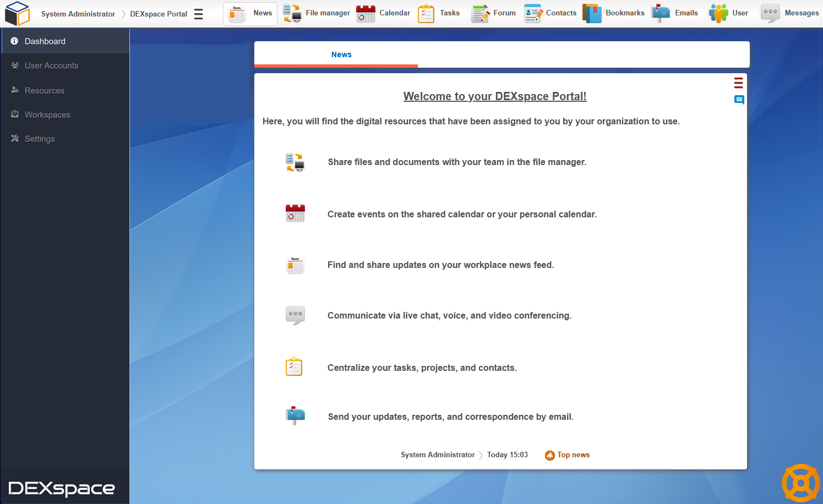The image size is (823, 504).
Task: Click the calendar icon in the welcome list
Action: (295, 213)
